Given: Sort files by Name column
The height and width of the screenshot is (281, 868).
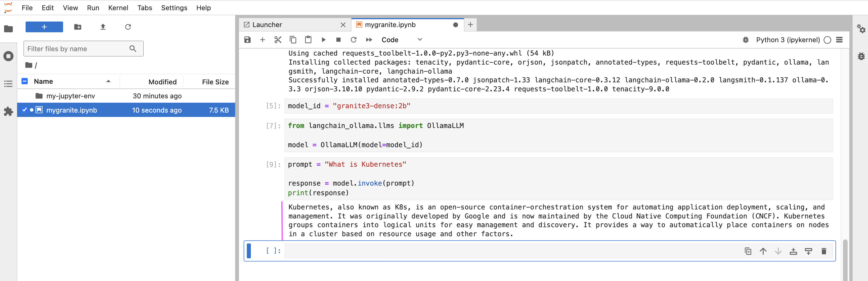Looking at the screenshot, I should (44, 81).
